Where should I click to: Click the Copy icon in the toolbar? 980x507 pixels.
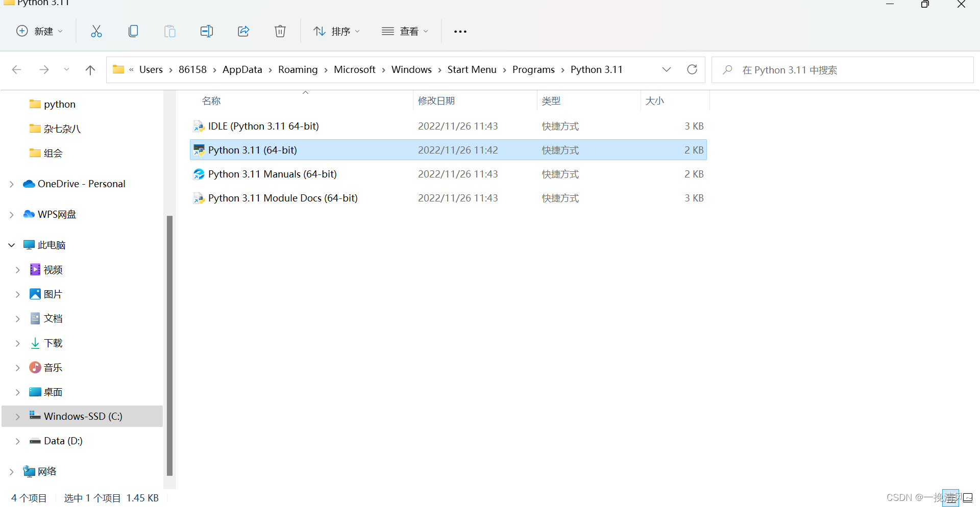[x=133, y=31]
